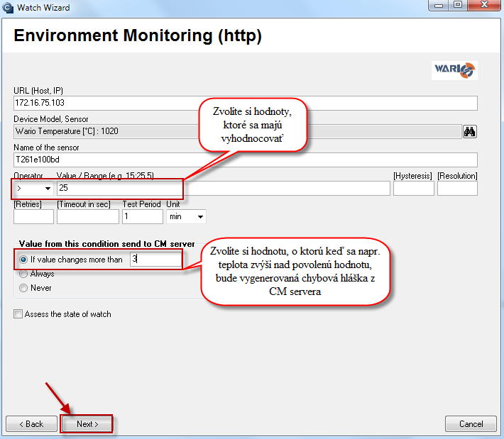
Task: Click the Device Model, Sensor field
Action: 238,132
